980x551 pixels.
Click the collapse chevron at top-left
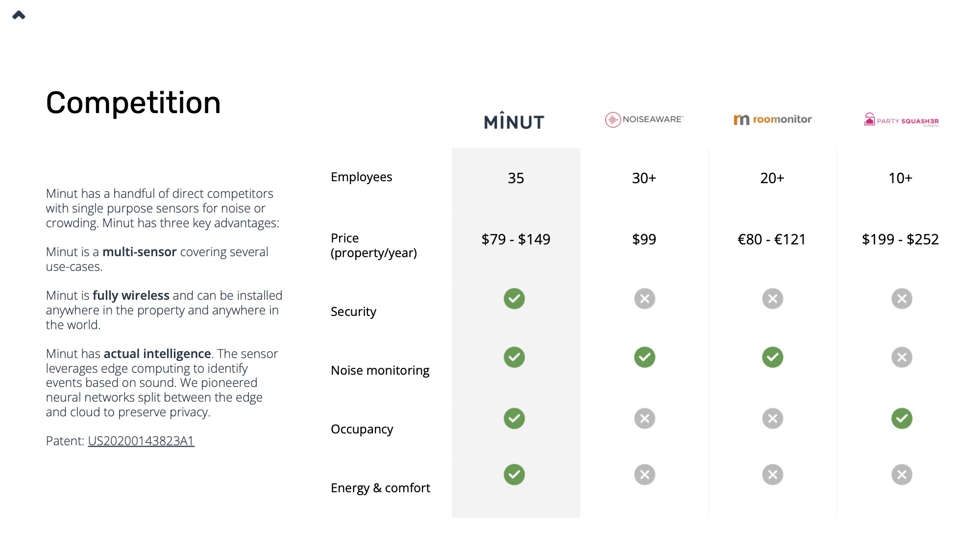tap(19, 15)
